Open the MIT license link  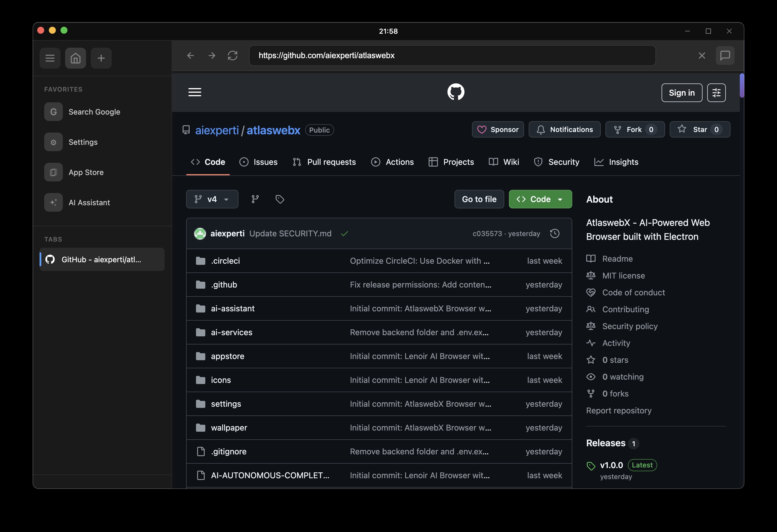click(x=623, y=276)
